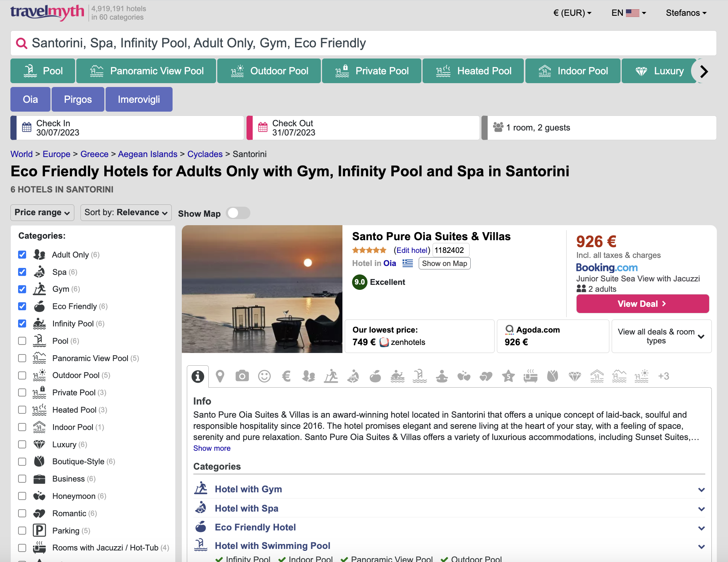Viewport: 728px width, 562px height.
Task: Toggle the Show Map switch
Action: [238, 213]
